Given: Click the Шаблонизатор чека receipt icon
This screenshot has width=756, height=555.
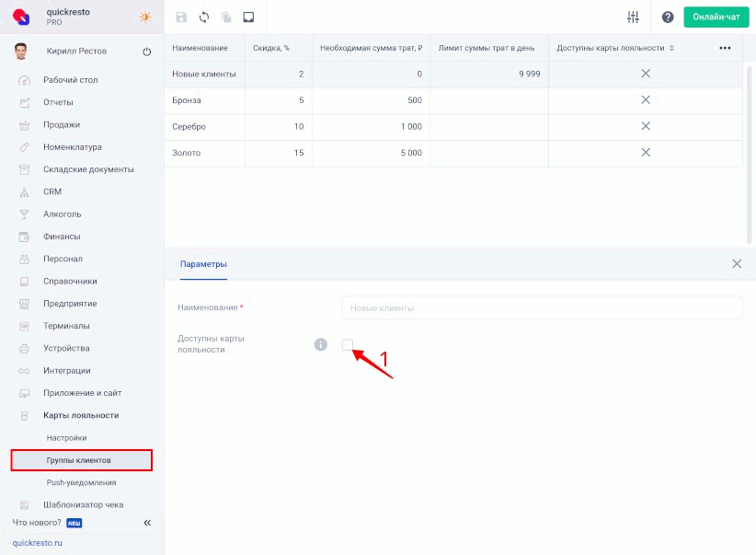Looking at the screenshot, I should [24, 504].
